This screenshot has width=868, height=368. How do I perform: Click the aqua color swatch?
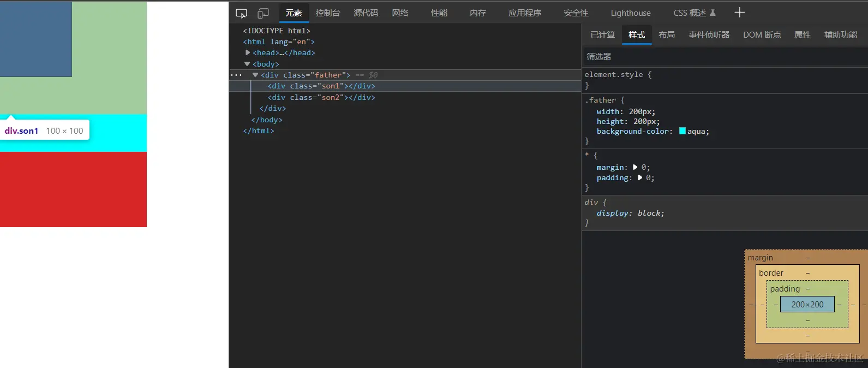(x=682, y=131)
